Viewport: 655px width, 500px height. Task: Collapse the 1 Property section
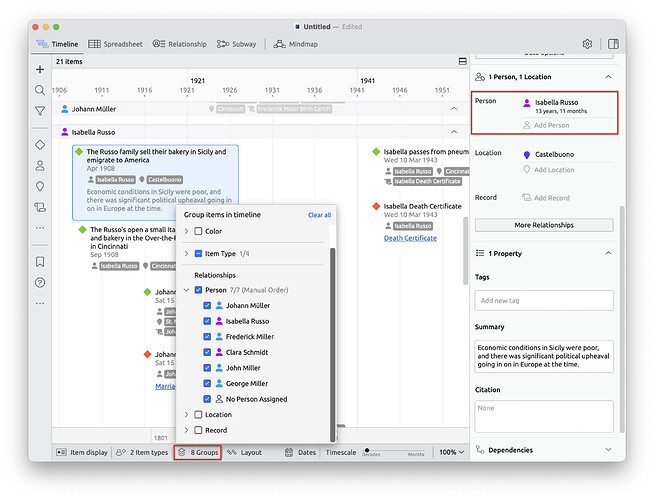click(608, 253)
